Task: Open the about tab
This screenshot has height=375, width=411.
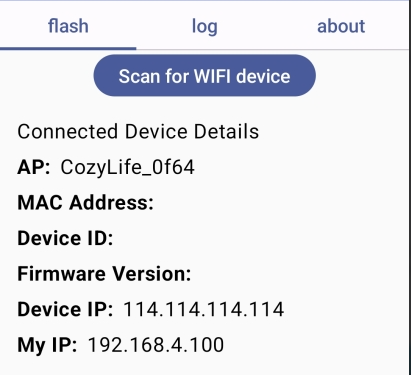Action: (x=341, y=26)
